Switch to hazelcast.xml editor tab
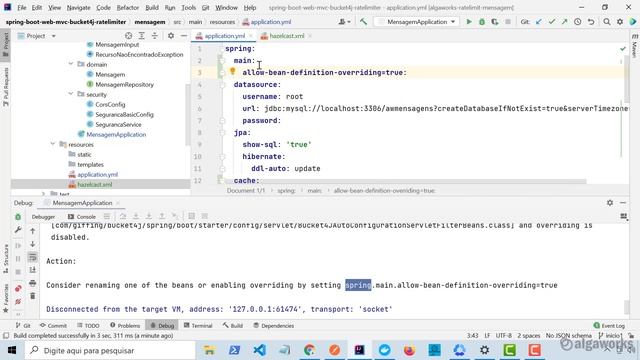The width and height of the screenshot is (640, 360). pos(287,36)
